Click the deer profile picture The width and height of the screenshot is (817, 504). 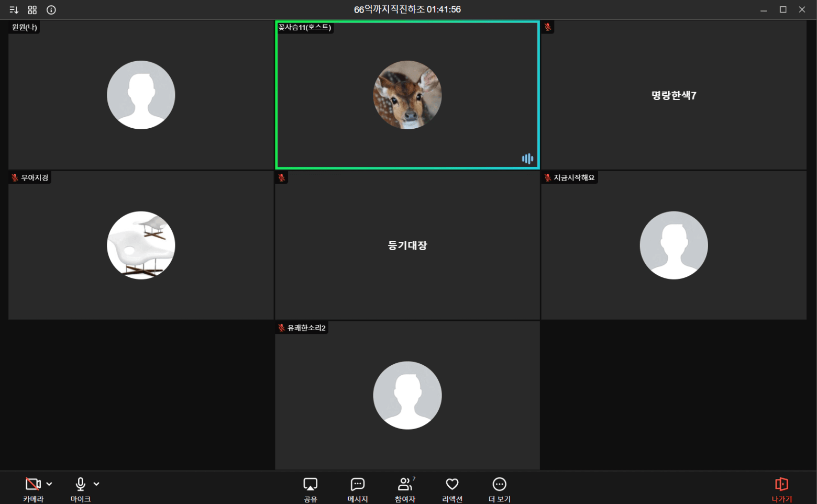coord(407,95)
